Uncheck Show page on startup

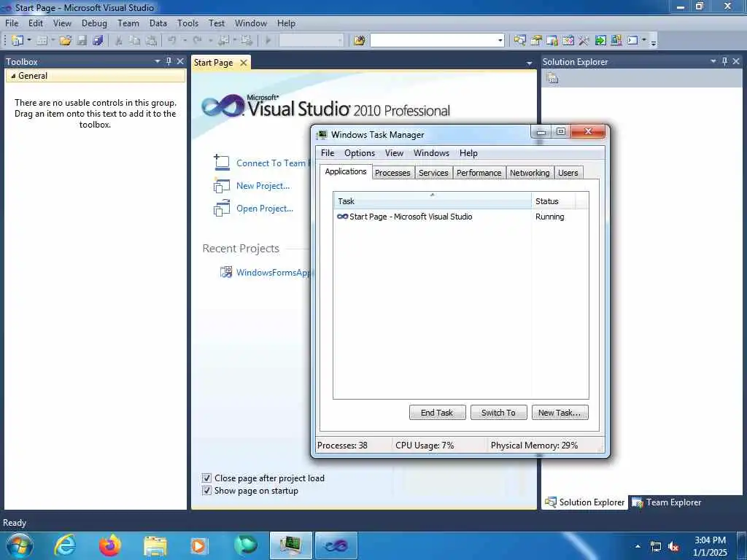pos(206,491)
